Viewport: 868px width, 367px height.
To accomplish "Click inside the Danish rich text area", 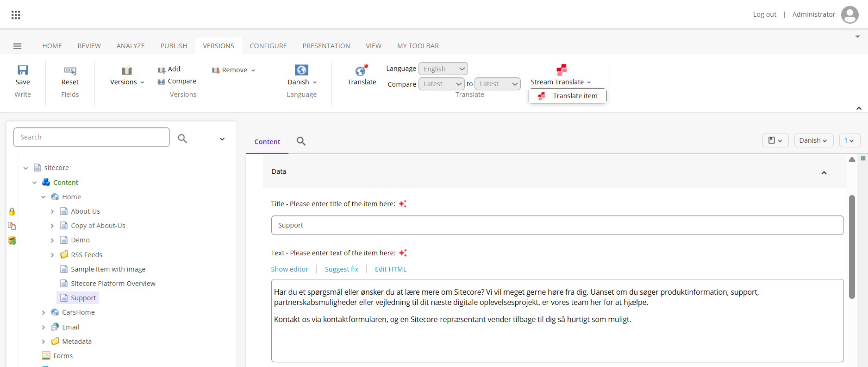I will click(557, 321).
